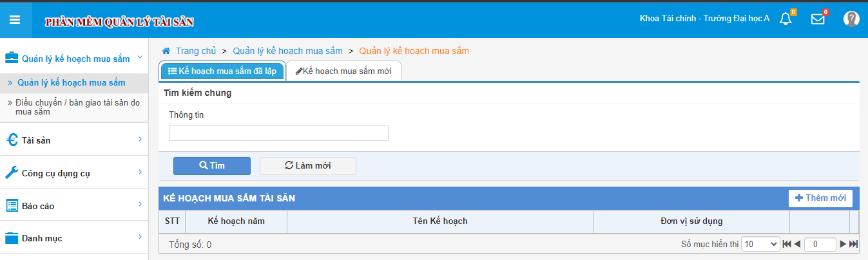Click the Thêm mới button
Viewport: 868px width, 260px height.
[x=820, y=198]
